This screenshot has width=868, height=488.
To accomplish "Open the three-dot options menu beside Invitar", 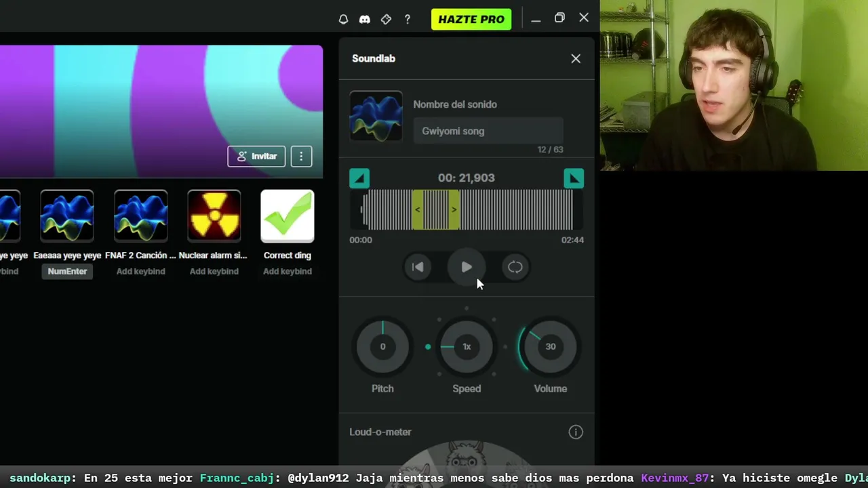I will tap(301, 156).
